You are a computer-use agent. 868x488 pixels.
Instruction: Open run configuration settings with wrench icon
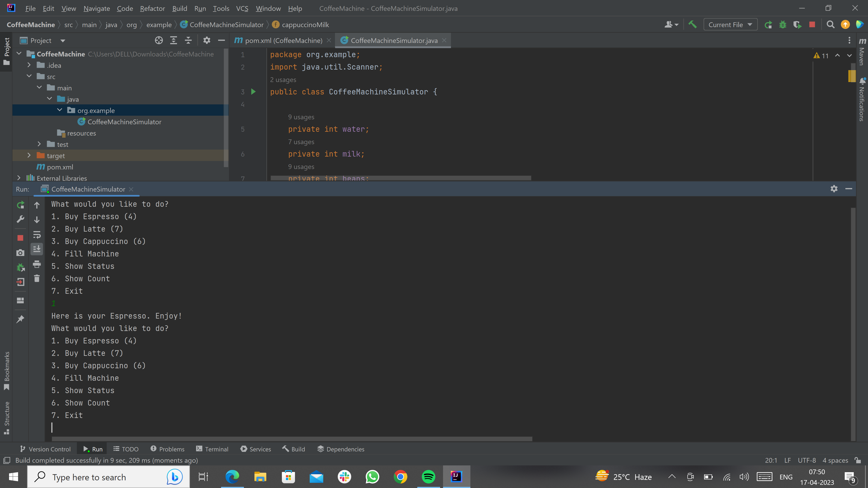pos(20,219)
